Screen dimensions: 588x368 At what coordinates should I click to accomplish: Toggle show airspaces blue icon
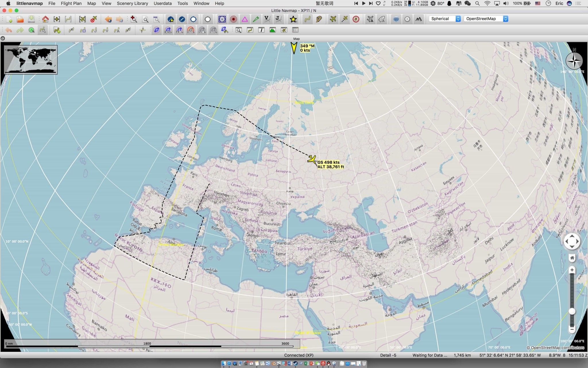tap(156, 30)
